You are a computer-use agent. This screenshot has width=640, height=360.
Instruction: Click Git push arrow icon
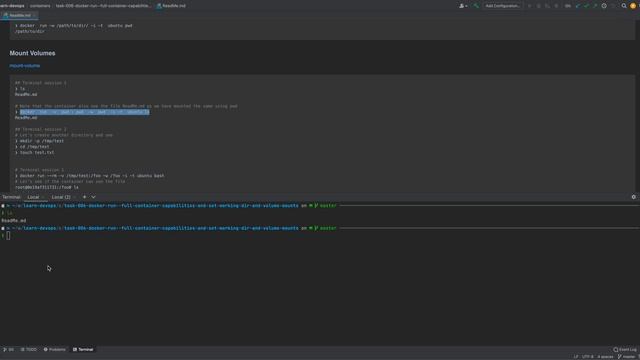595,6
